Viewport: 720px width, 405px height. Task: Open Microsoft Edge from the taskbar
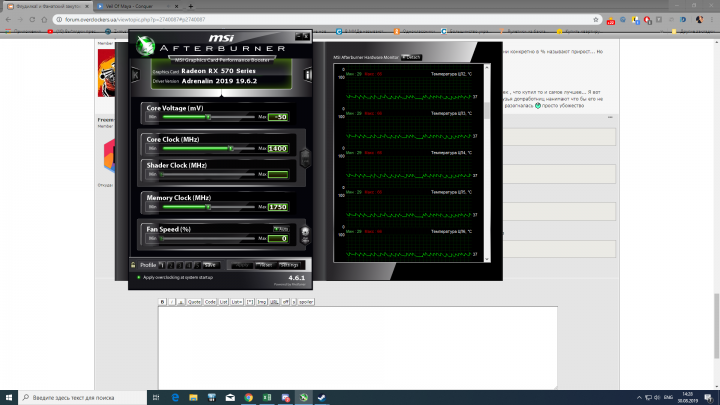coord(175,397)
